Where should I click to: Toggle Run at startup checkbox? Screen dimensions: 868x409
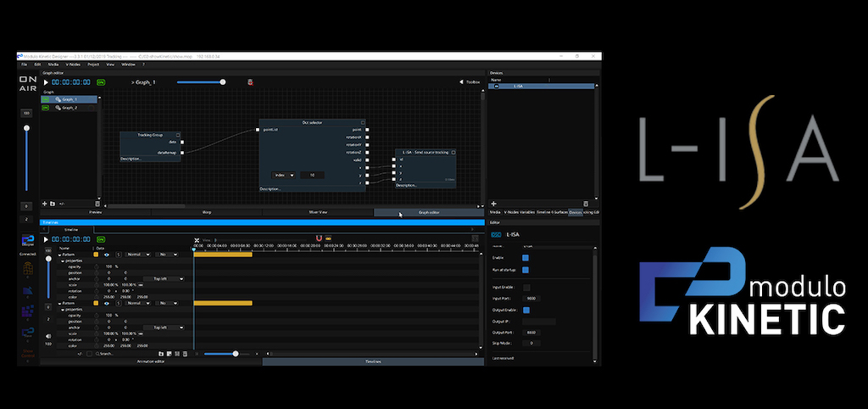[526, 270]
